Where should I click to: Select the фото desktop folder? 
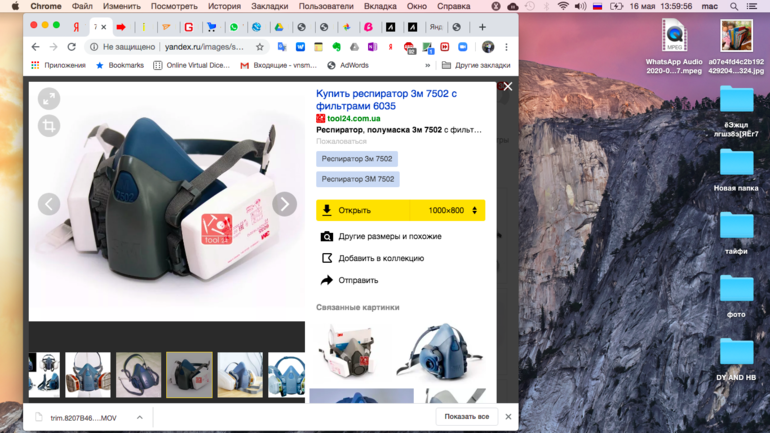(736, 296)
